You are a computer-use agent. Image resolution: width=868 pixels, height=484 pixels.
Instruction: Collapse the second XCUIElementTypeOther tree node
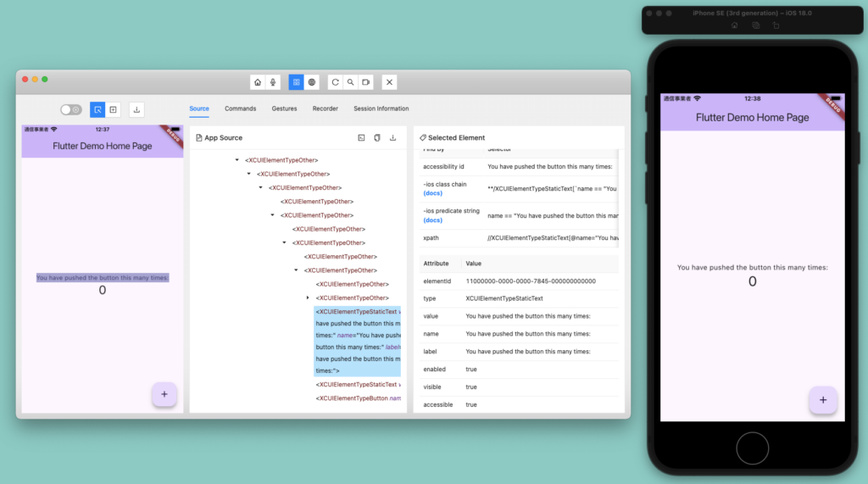click(248, 174)
